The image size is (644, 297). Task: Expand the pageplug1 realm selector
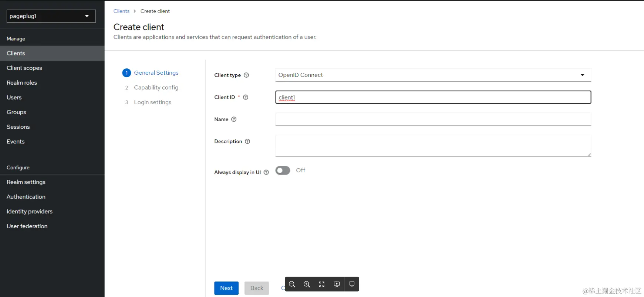(51, 16)
